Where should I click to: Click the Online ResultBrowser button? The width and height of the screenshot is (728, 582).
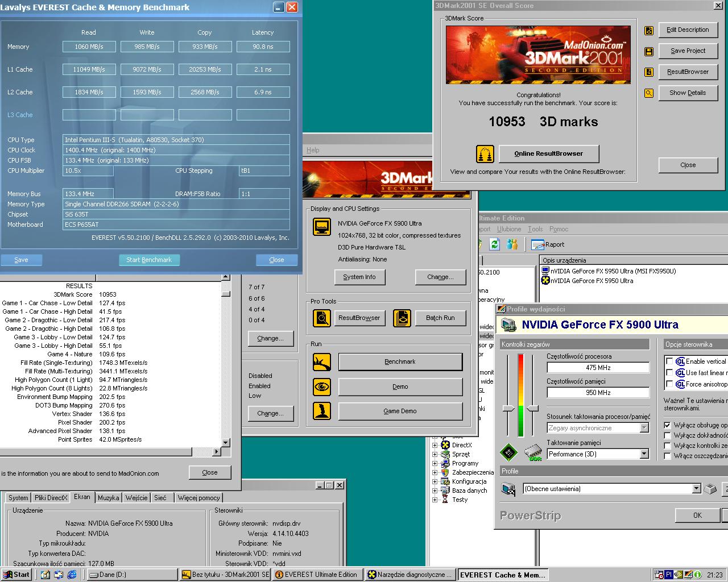tap(548, 153)
